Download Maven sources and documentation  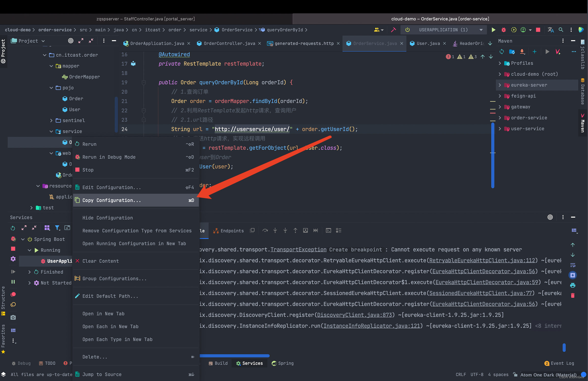(522, 52)
